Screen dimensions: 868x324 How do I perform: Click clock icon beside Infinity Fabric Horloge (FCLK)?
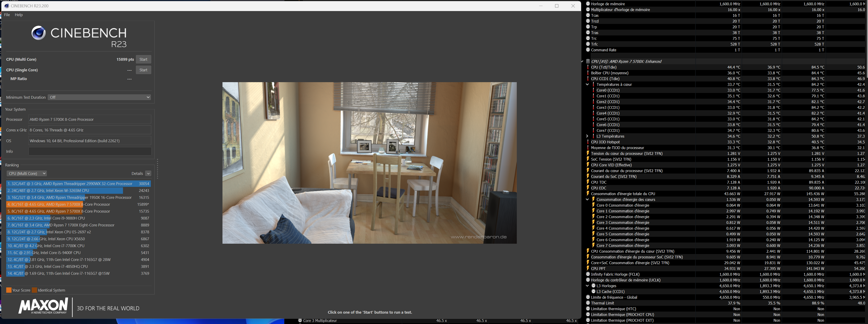588,275
